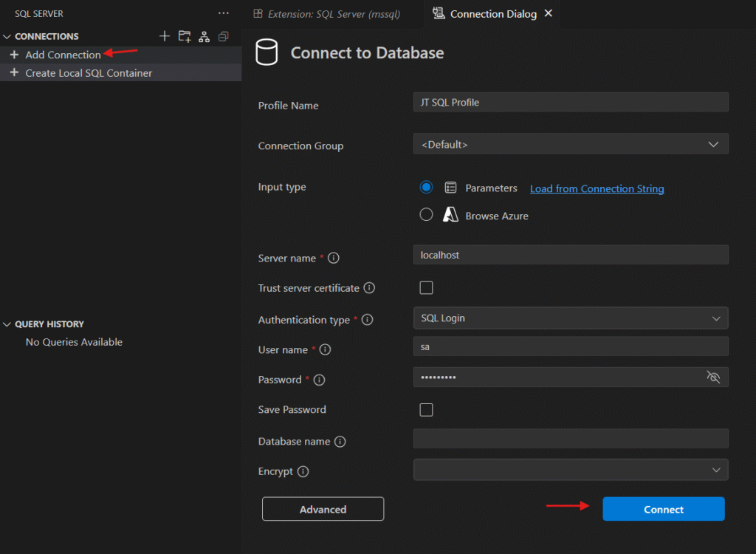Screen dimensions: 756x554
Task: Click the Parameters list icon
Action: [450, 187]
